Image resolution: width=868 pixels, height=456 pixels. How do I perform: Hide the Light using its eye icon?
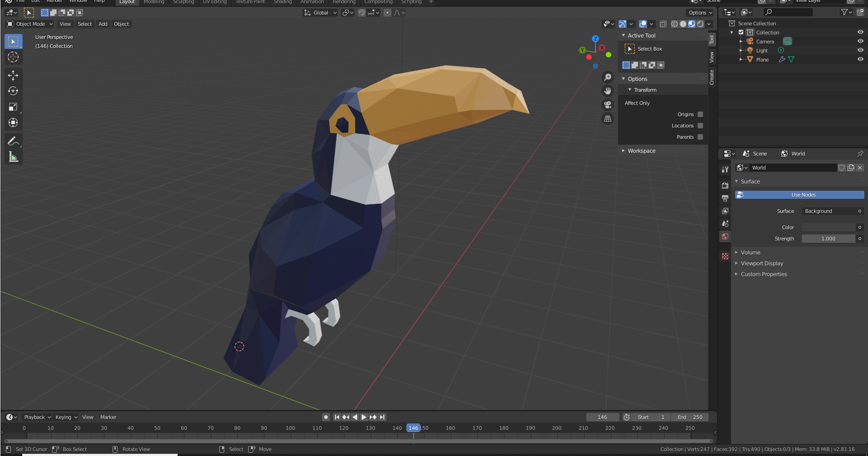(860, 50)
